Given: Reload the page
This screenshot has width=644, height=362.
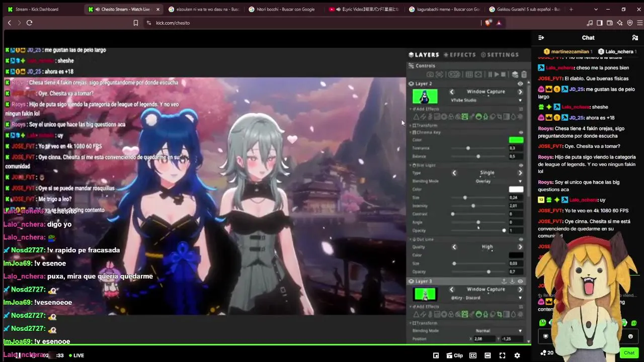Looking at the screenshot, I should coord(29,23).
